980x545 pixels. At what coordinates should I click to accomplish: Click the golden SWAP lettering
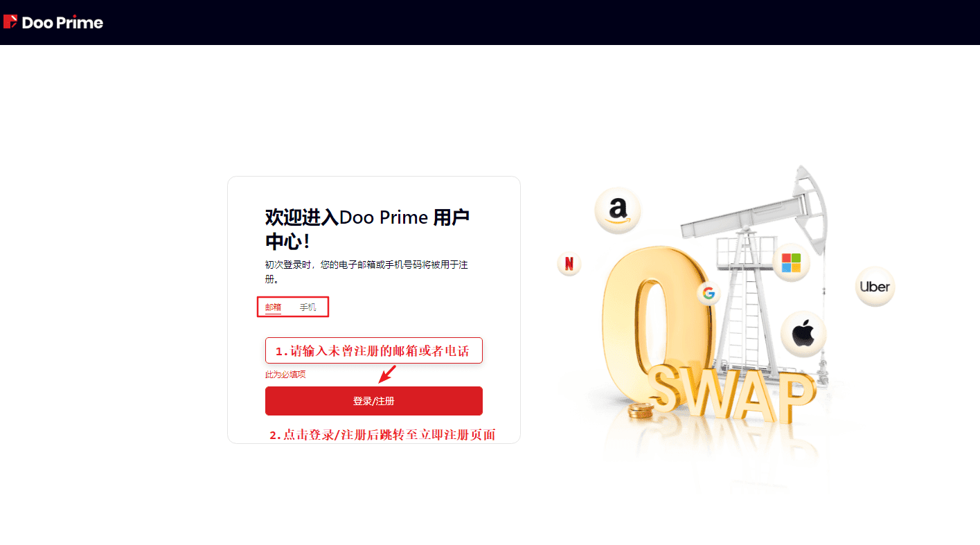pos(733,395)
